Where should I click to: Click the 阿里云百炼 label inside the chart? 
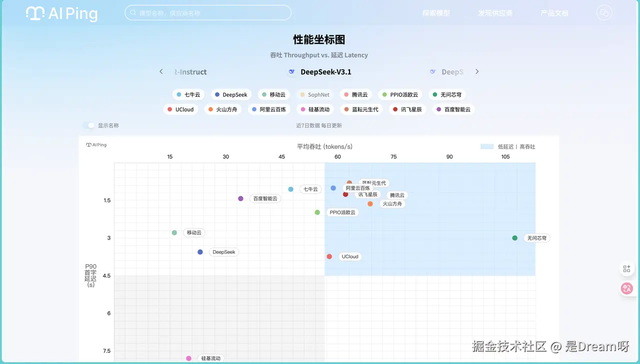point(358,188)
